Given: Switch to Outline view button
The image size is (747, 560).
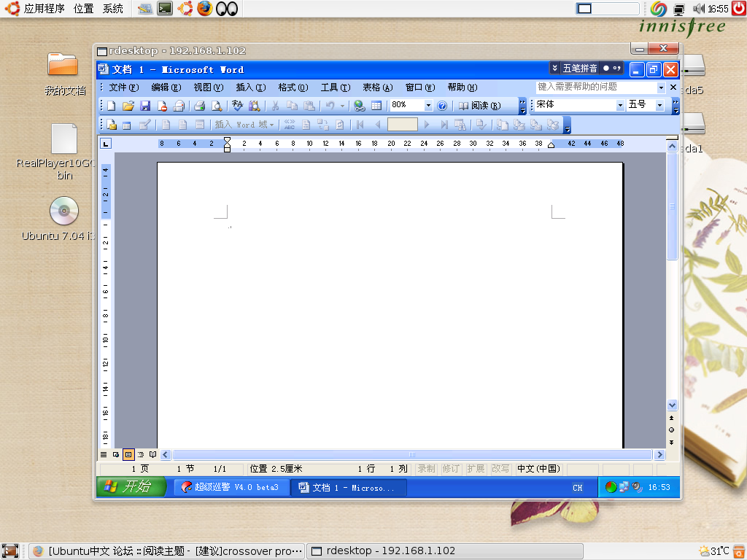Looking at the screenshot, I should 141,455.
